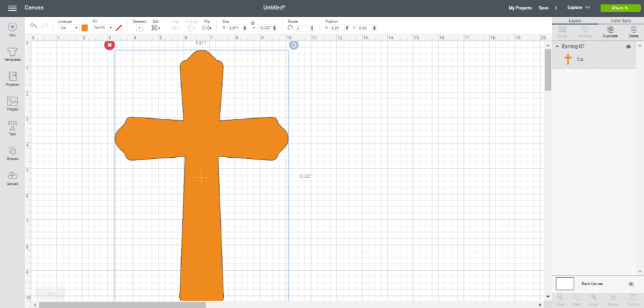Redo the last action
This screenshot has width=644, height=308.
[45, 26]
